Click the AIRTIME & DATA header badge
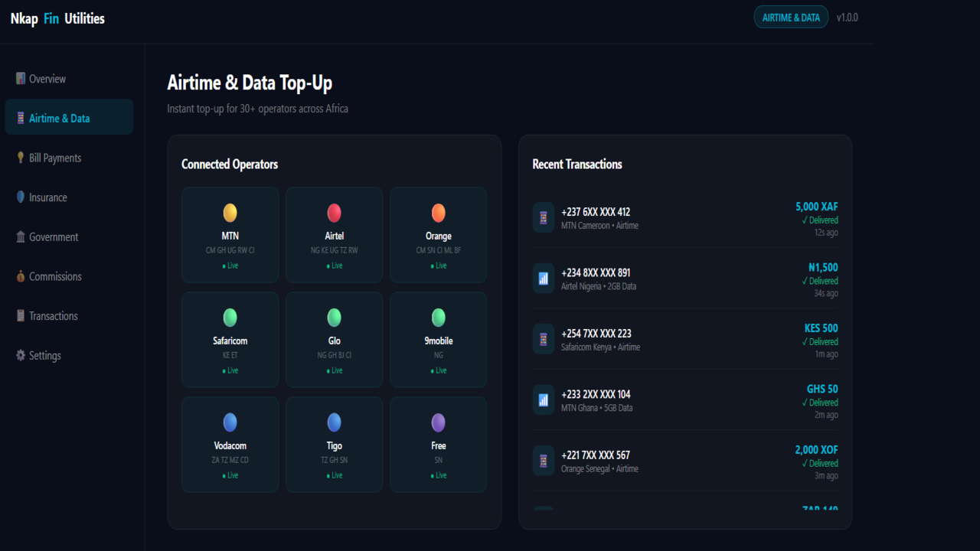 pos(791,18)
